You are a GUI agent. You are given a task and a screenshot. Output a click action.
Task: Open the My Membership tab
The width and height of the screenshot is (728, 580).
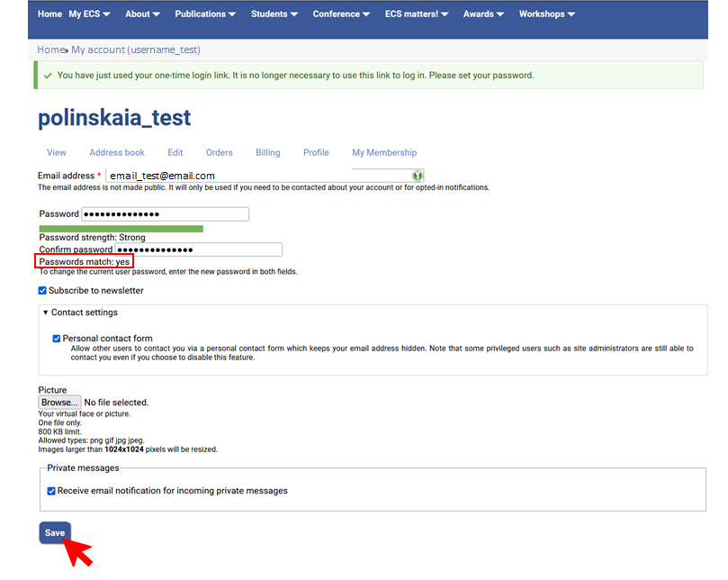[x=384, y=152]
